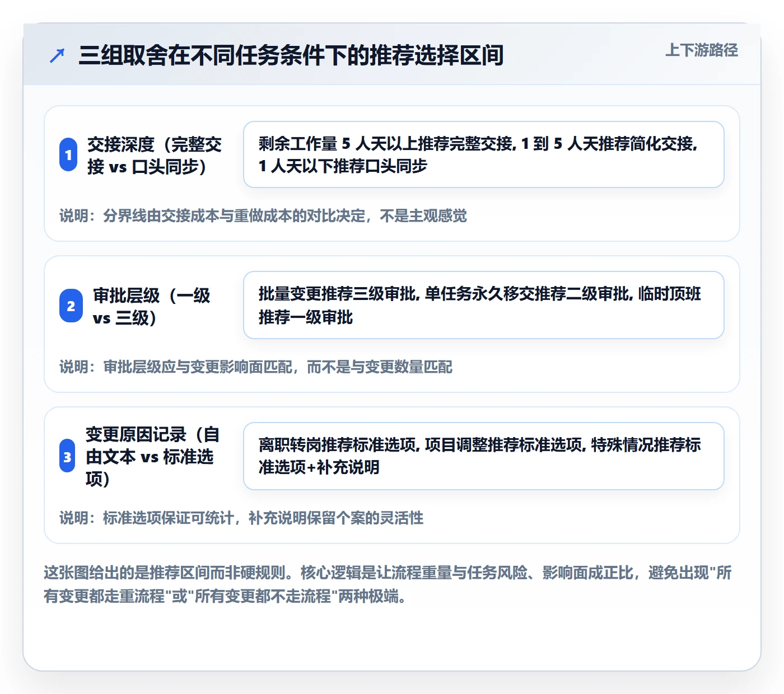Select the note 分界线由交接成本与重做成本的对比决定

(263, 215)
